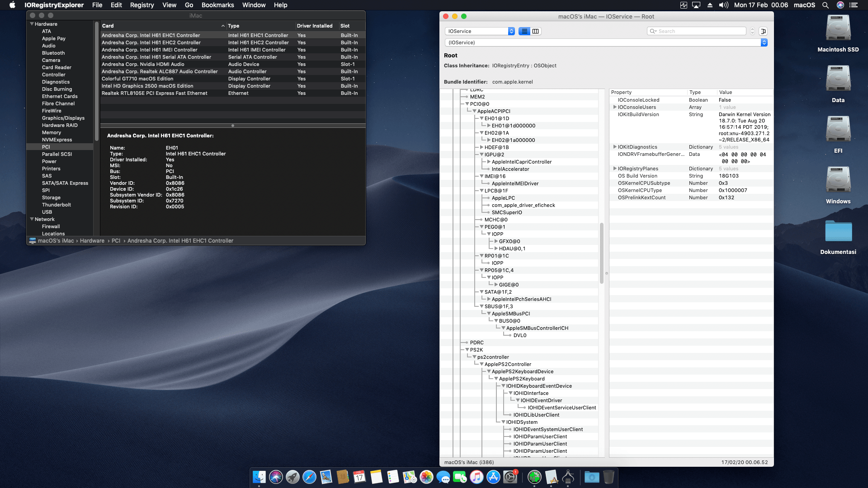This screenshot has width=868, height=488.
Task: Sort by the Slot column header
Action: 351,26
